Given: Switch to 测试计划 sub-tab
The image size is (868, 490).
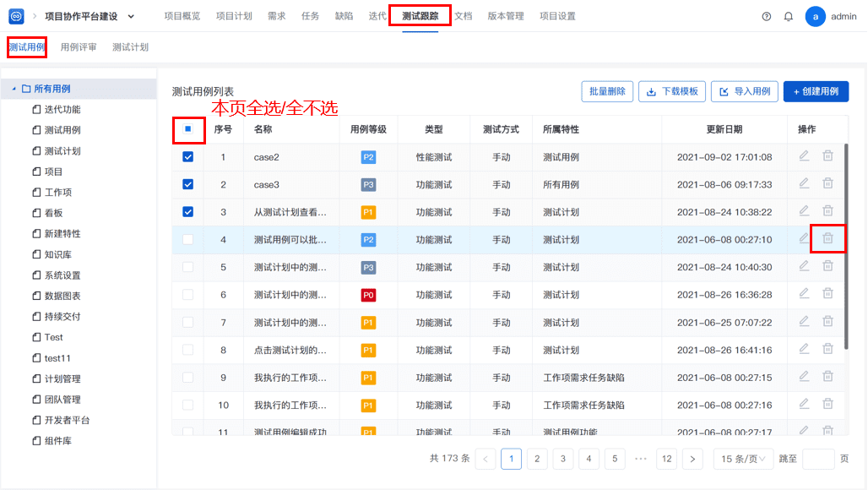Looking at the screenshot, I should coord(130,47).
